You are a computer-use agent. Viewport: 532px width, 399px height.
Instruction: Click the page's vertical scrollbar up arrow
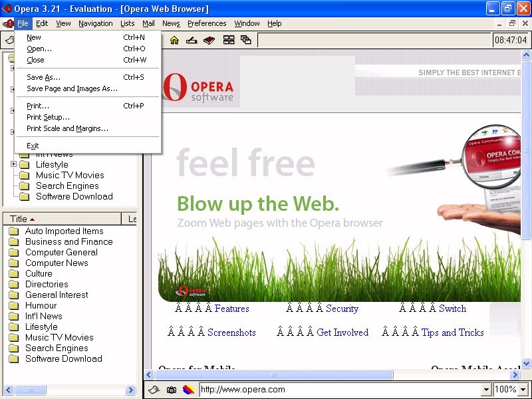click(x=526, y=55)
